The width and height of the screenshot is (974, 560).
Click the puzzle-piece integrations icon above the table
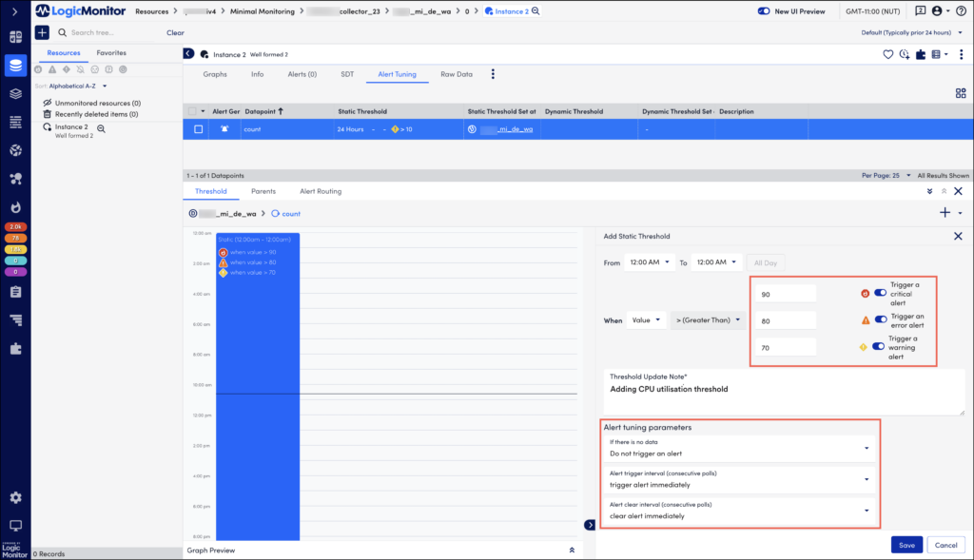pyautogui.click(x=920, y=54)
